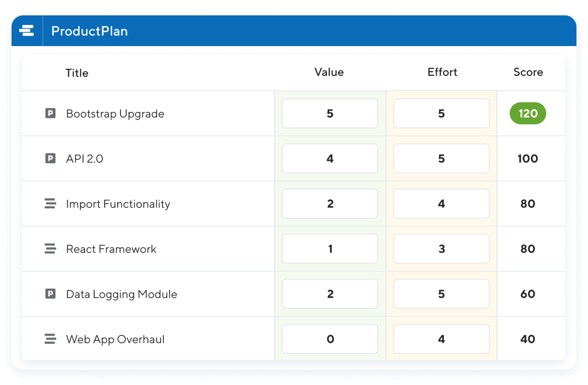Viewport: 588px width, 385px height.
Task: Click the P badge icon beside API 2.0
Action: tap(50, 158)
